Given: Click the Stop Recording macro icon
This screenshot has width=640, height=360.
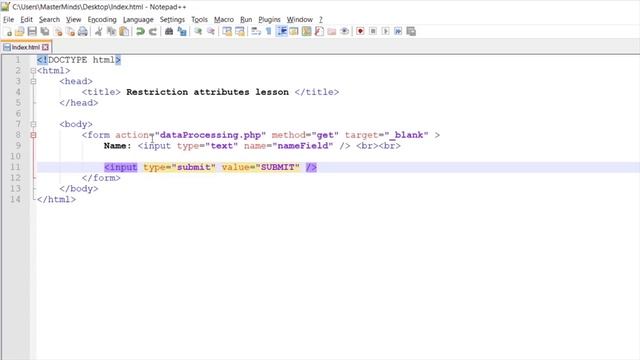Looking at the screenshot, I should [x=373, y=31].
